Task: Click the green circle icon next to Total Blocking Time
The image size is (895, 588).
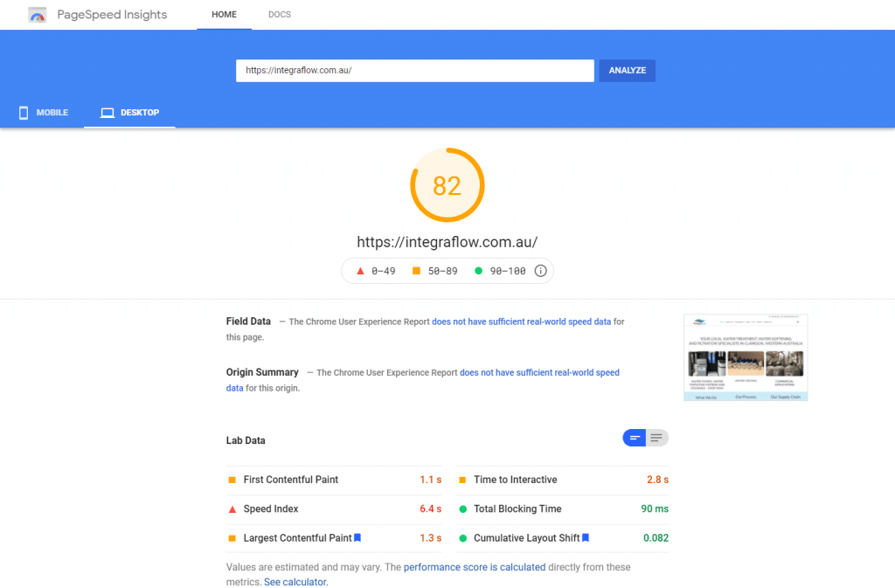Action: pos(462,508)
